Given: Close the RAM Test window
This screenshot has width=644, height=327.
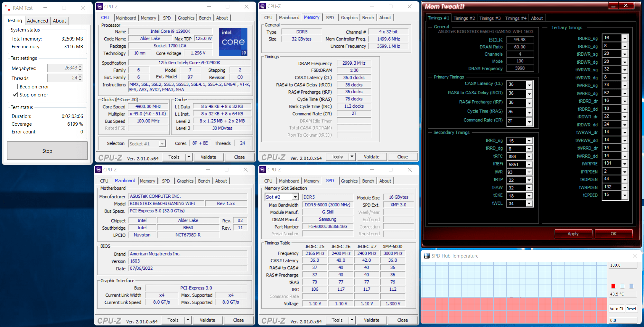Looking at the screenshot, I should coord(83,8).
